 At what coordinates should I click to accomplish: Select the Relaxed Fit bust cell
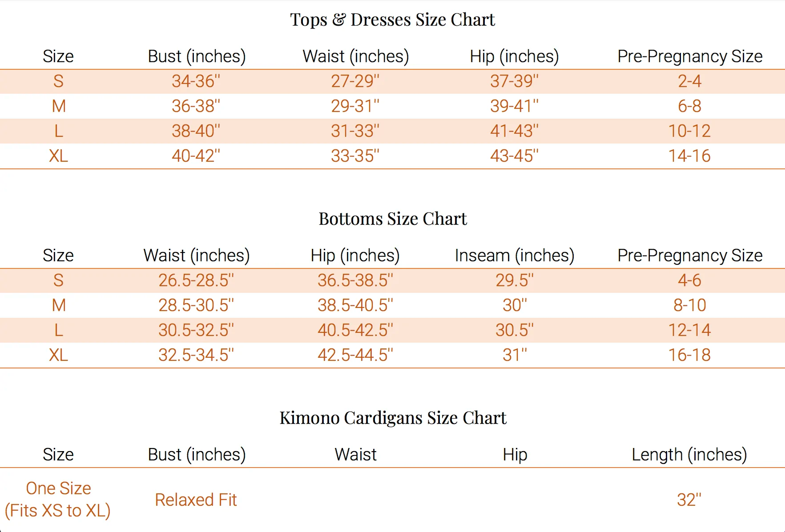pyautogui.click(x=196, y=500)
